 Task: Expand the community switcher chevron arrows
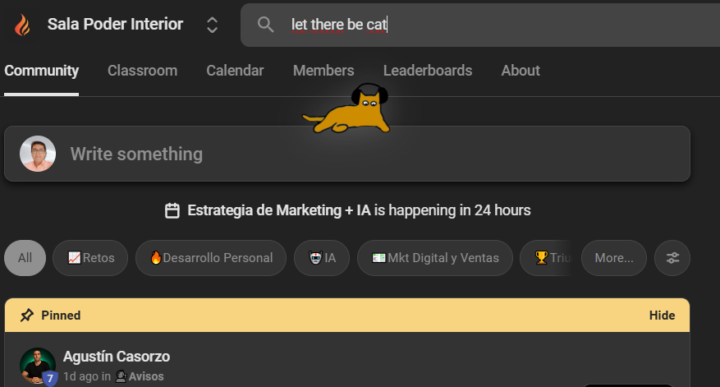(x=212, y=25)
